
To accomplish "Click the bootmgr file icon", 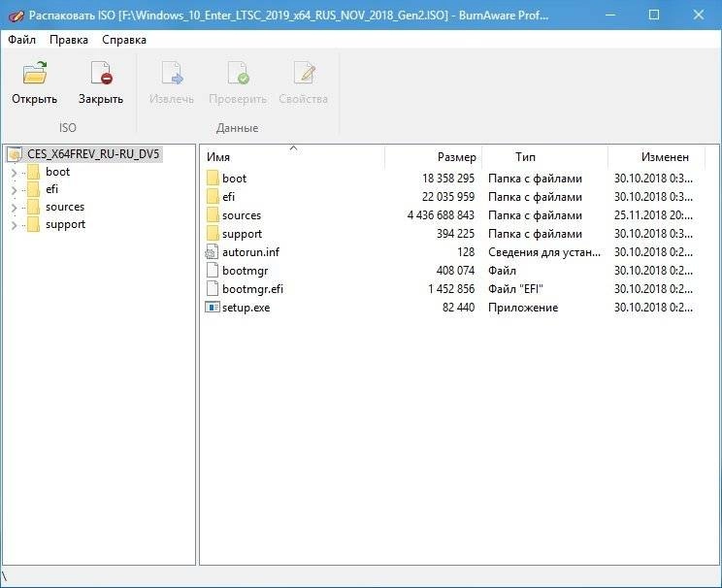I will 213,271.
